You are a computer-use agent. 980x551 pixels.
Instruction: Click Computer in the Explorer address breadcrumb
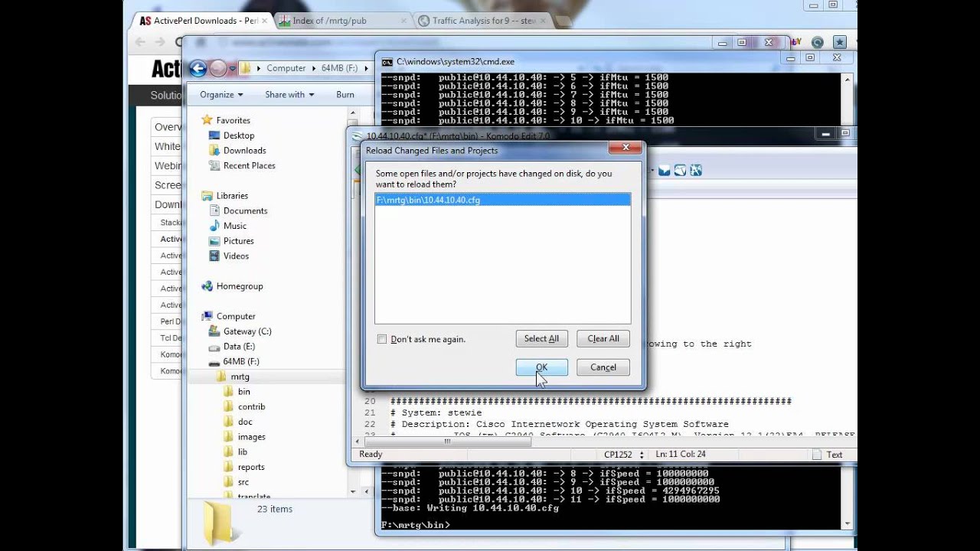coord(286,68)
